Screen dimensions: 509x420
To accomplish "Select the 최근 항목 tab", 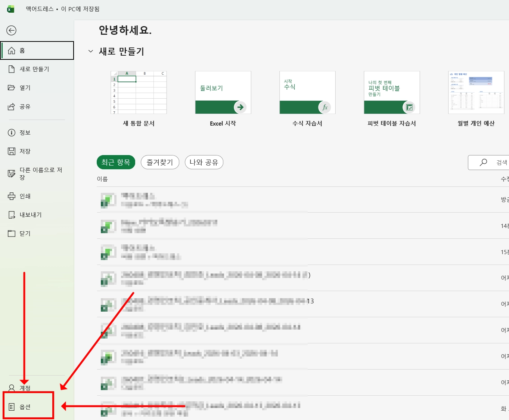I will 116,162.
